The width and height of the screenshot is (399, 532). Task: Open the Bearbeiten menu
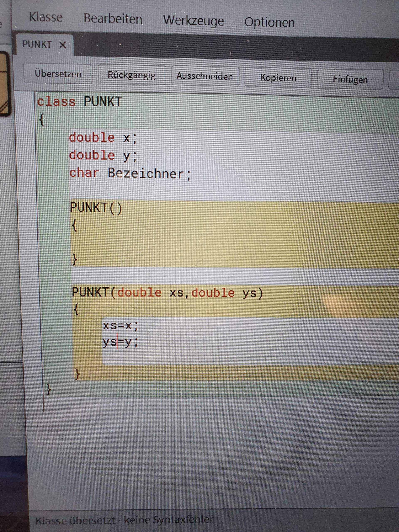[113, 19]
